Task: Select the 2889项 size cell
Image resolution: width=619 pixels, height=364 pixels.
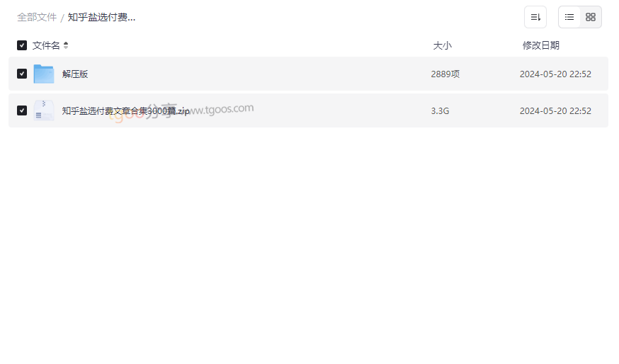Action: tap(445, 74)
